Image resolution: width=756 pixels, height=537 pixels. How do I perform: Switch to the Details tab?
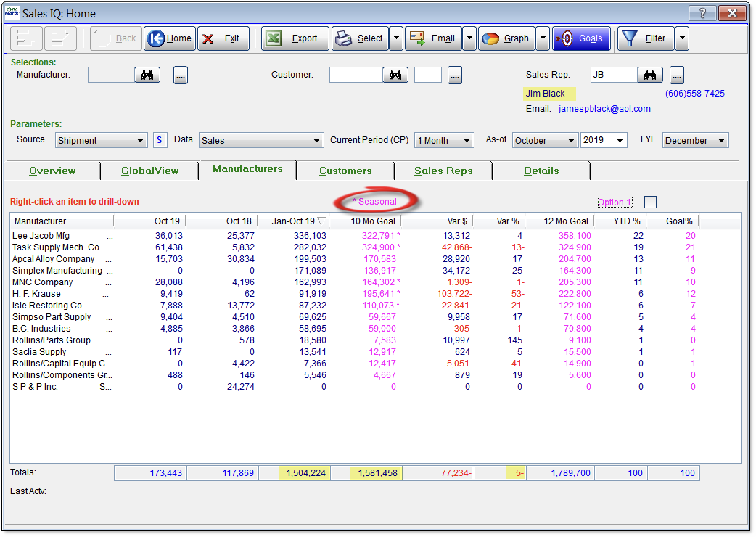[541, 171]
